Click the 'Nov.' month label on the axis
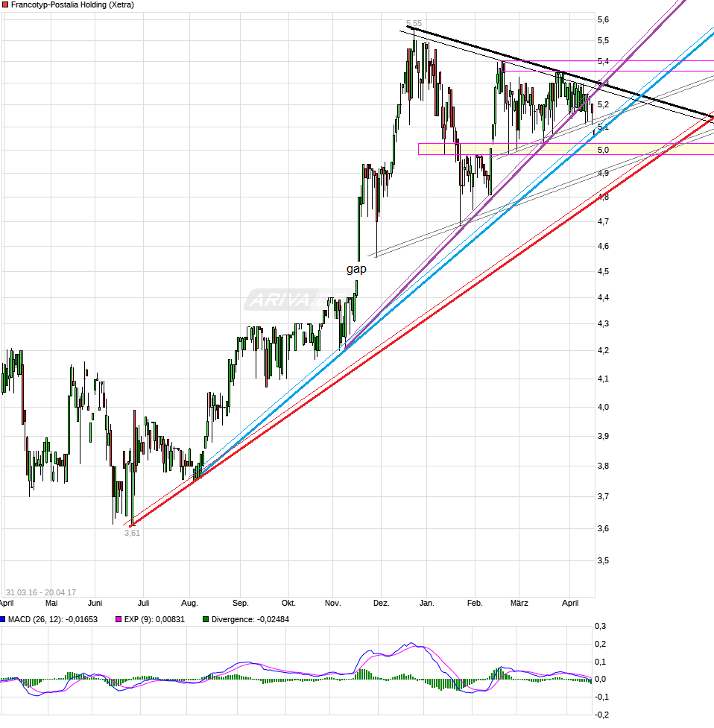The image size is (714, 728). click(x=332, y=603)
